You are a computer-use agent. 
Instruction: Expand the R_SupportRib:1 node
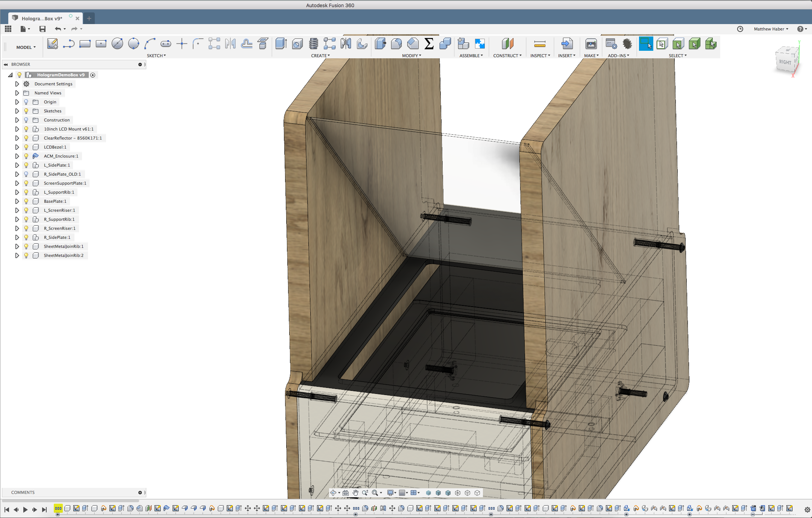[x=17, y=219]
